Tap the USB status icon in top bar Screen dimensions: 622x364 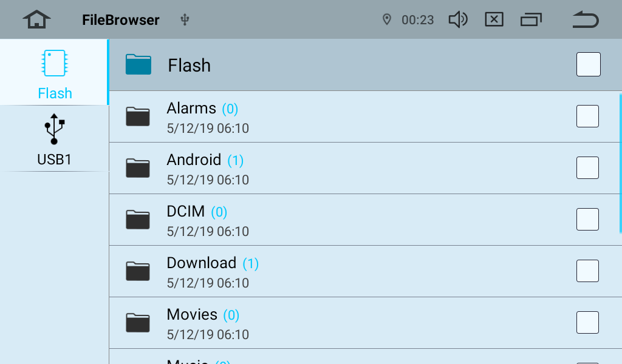tap(185, 20)
